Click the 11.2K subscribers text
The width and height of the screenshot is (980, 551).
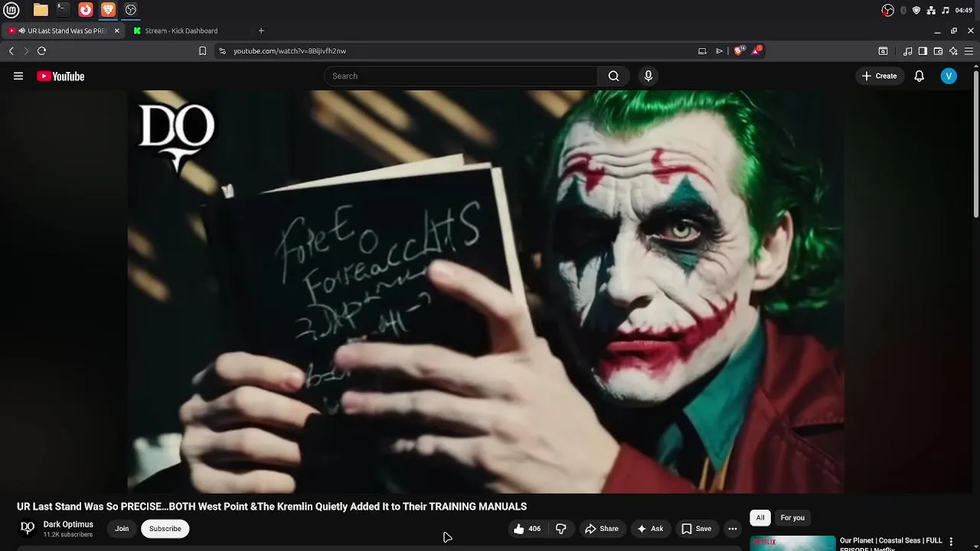click(x=68, y=534)
